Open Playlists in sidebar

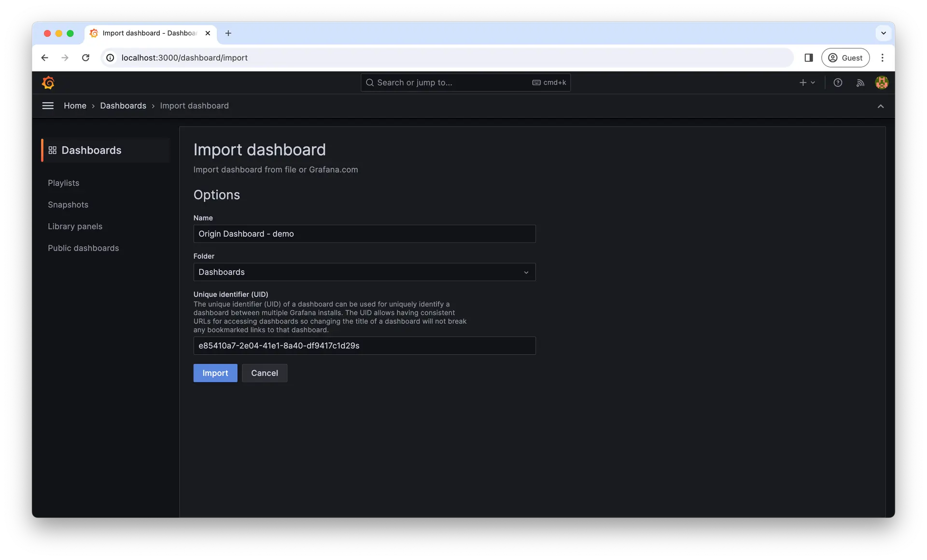pyautogui.click(x=63, y=183)
